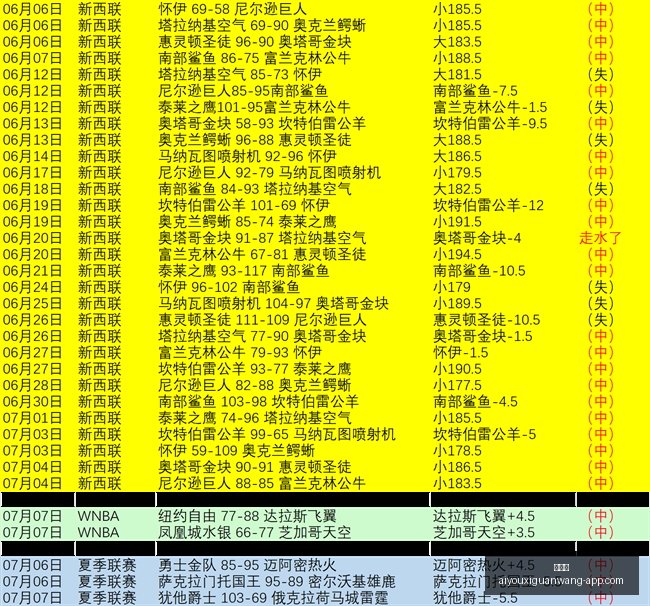This screenshot has width=650, height=606.
Task: Click the prediction 大182.5
Action: tap(457, 189)
